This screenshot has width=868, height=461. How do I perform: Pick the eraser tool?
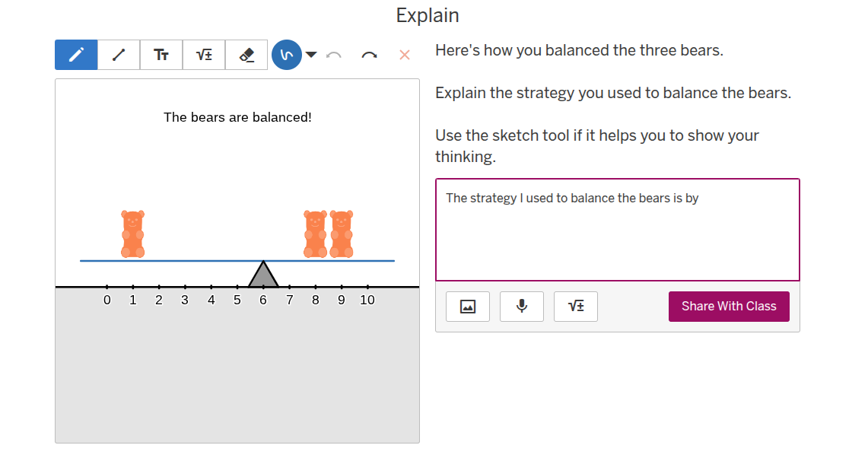(246, 55)
